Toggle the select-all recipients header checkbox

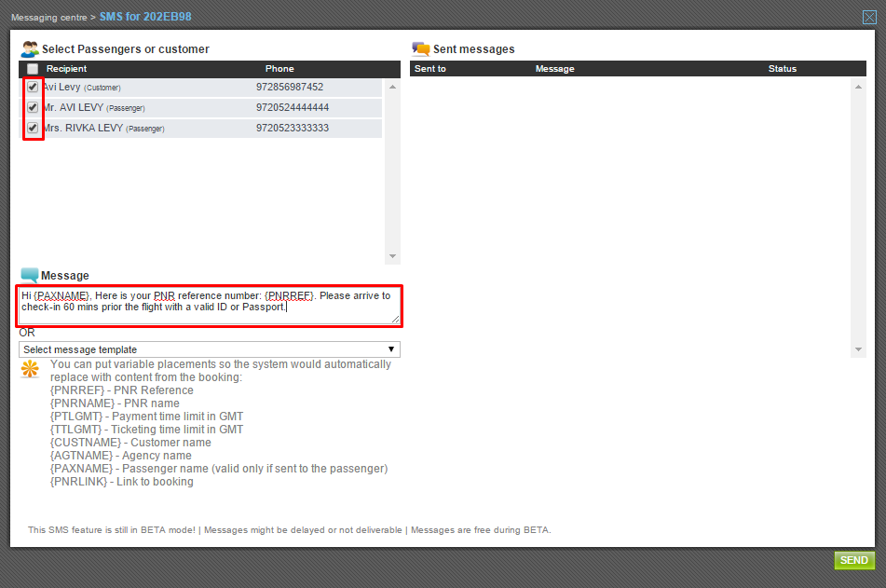coord(33,69)
